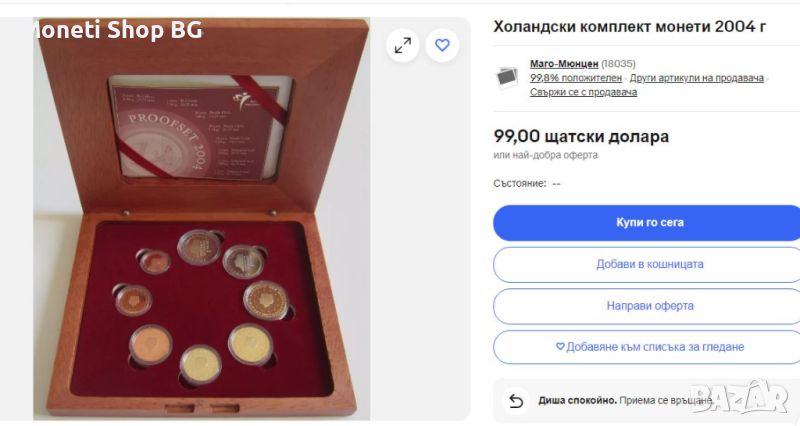Click the Bazar watermark logo
This screenshot has width=800, height=426.
[x=739, y=396]
